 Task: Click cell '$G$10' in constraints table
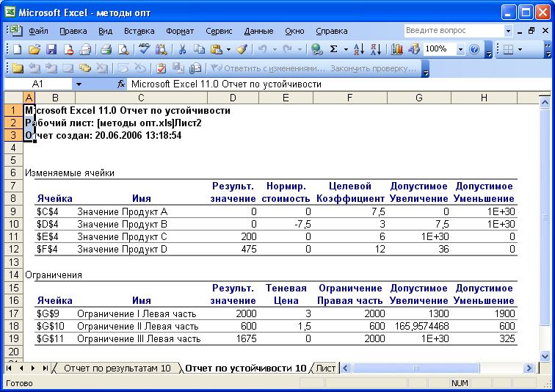[55, 326]
